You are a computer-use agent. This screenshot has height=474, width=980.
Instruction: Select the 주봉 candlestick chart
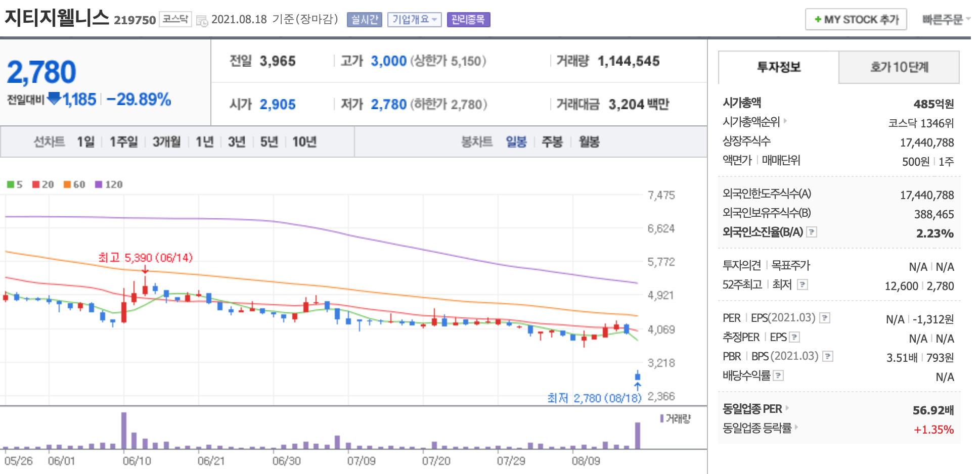552,142
